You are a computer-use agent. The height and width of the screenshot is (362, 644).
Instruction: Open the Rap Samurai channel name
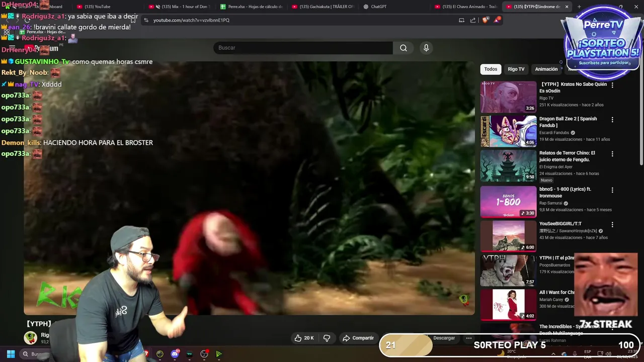click(x=550, y=203)
